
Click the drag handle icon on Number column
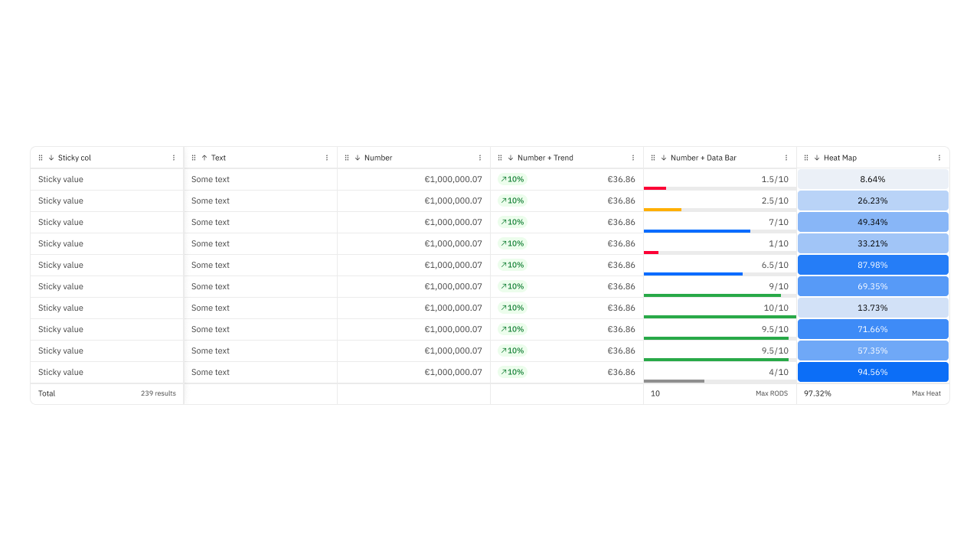pyautogui.click(x=348, y=158)
